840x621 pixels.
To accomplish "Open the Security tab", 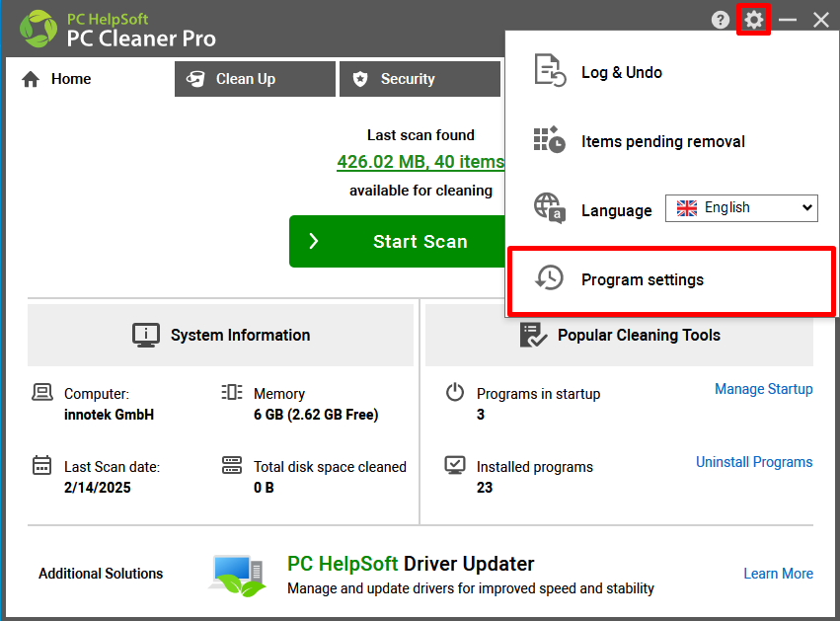I will pos(420,79).
